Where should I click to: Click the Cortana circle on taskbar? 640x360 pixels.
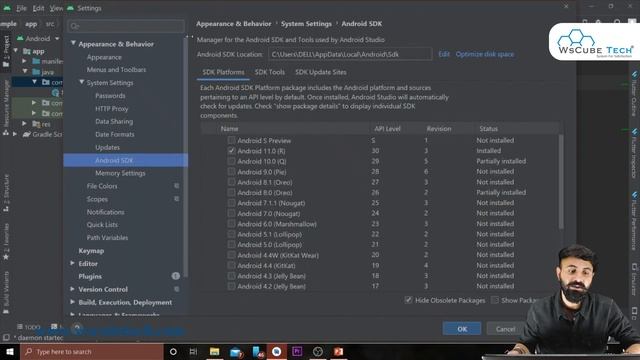pyautogui.click(x=173, y=352)
